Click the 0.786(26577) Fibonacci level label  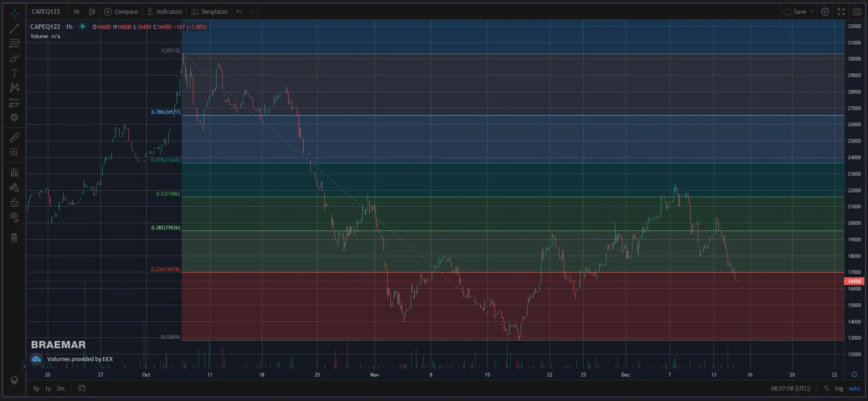(166, 112)
